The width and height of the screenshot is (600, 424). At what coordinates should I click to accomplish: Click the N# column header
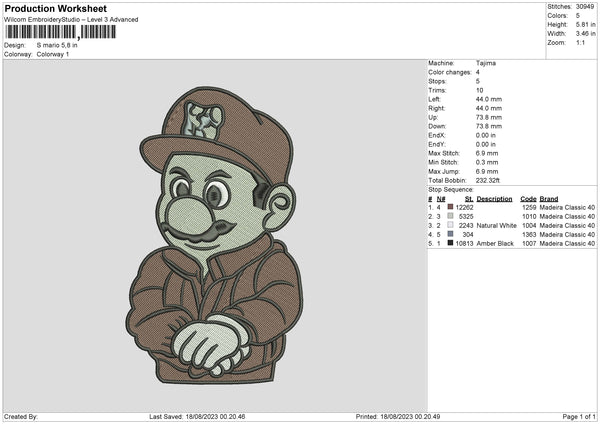[440, 198]
